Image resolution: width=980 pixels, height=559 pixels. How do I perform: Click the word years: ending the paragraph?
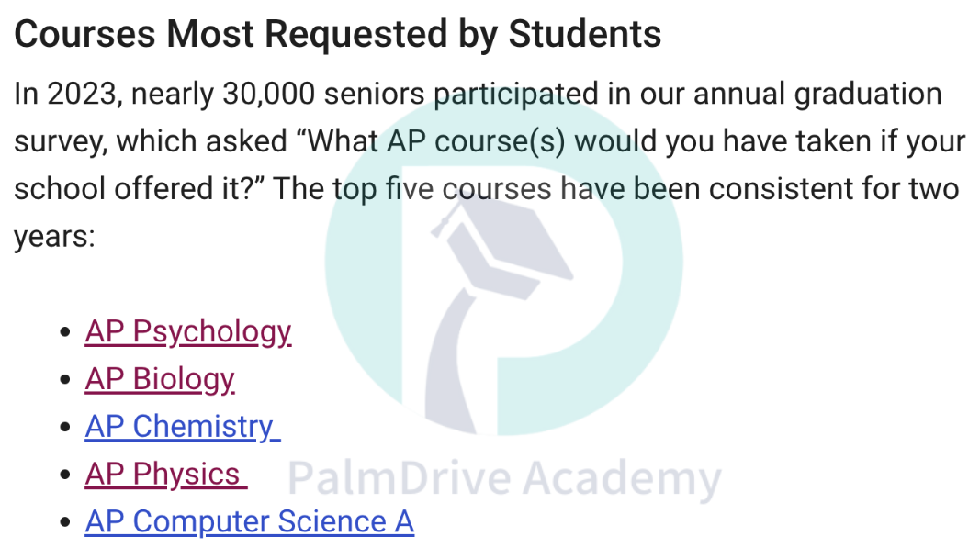click(54, 238)
